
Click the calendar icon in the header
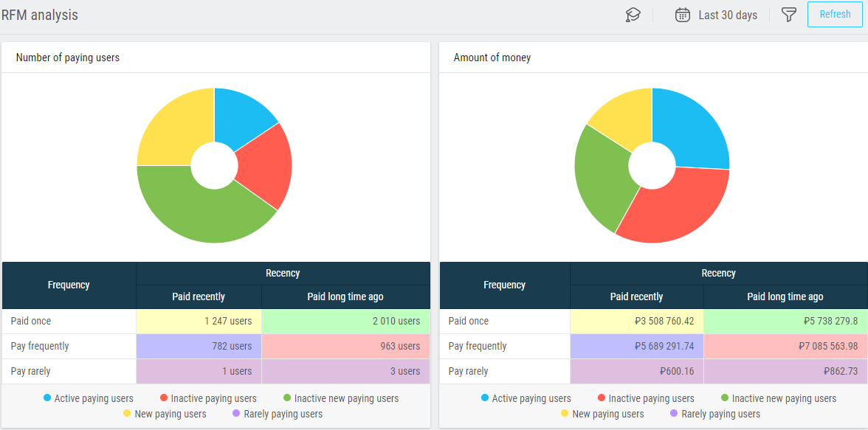683,15
